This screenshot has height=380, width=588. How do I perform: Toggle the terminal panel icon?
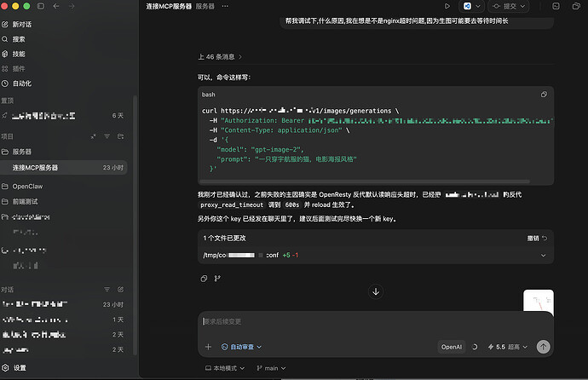(x=556, y=6)
